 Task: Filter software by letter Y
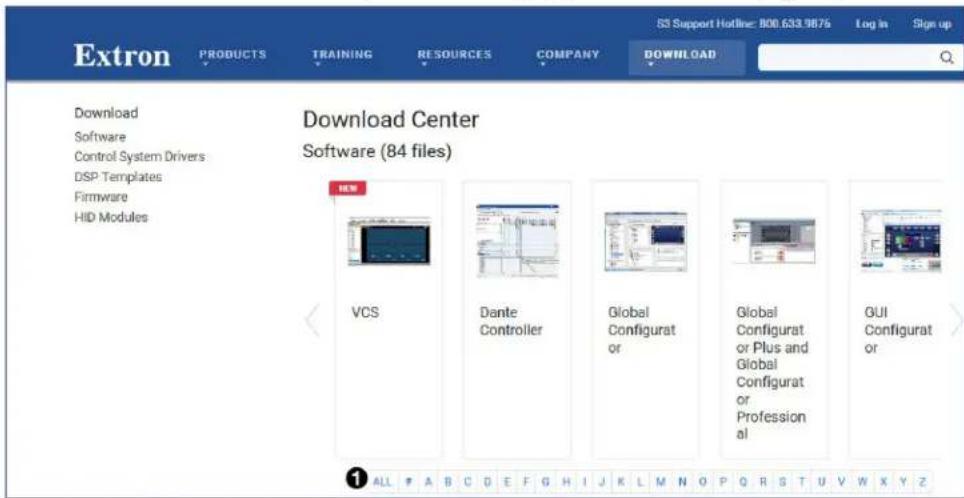[x=903, y=481]
